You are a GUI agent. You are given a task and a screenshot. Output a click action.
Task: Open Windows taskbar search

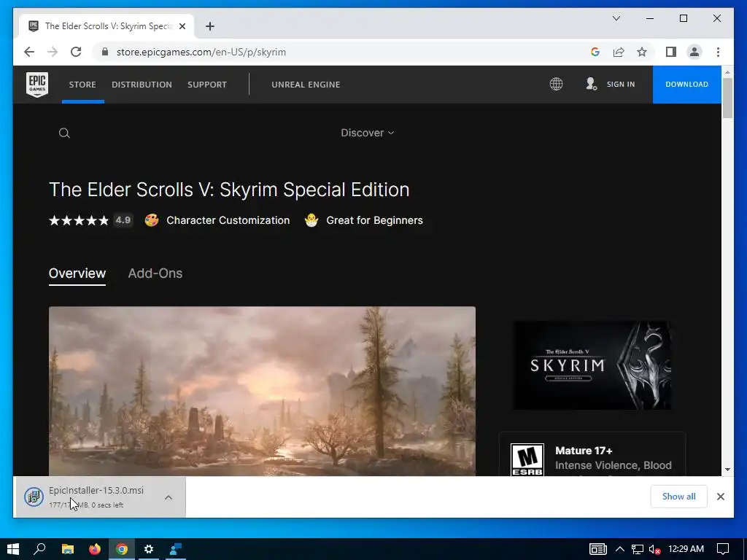(x=39, y=549)
